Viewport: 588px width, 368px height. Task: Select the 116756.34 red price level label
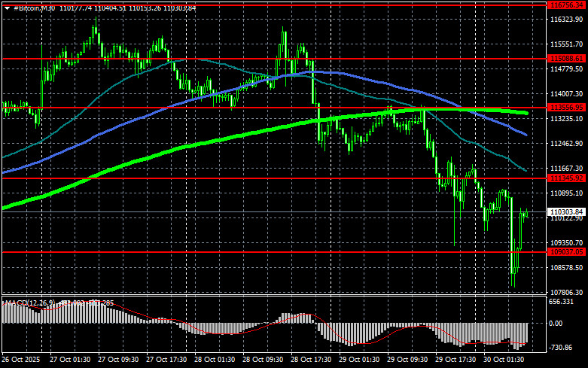[566, 5]
